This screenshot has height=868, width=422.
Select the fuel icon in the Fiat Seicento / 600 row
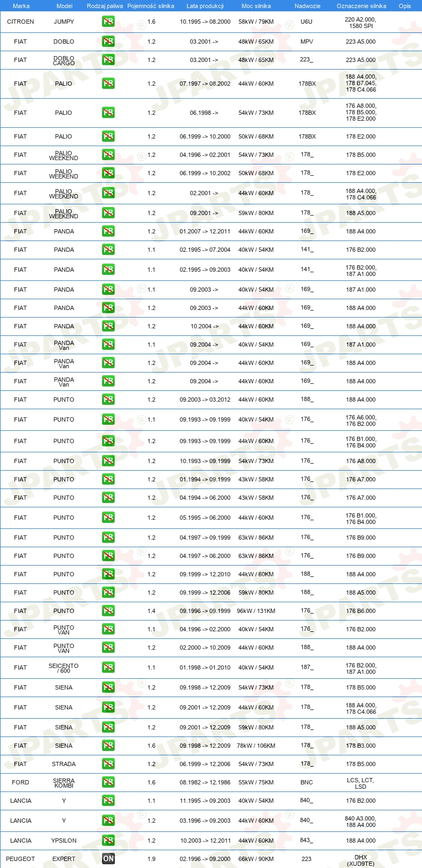pos(108,667)
